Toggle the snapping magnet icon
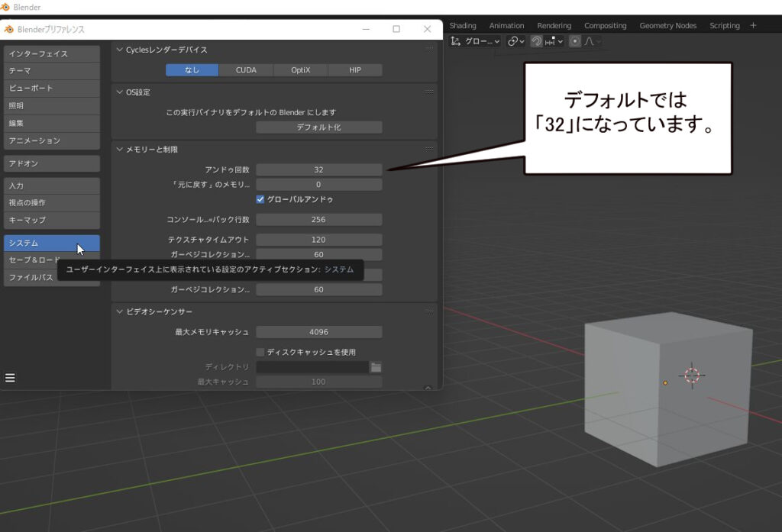This screenshot has width=782, height=532. tap(537, 41)
